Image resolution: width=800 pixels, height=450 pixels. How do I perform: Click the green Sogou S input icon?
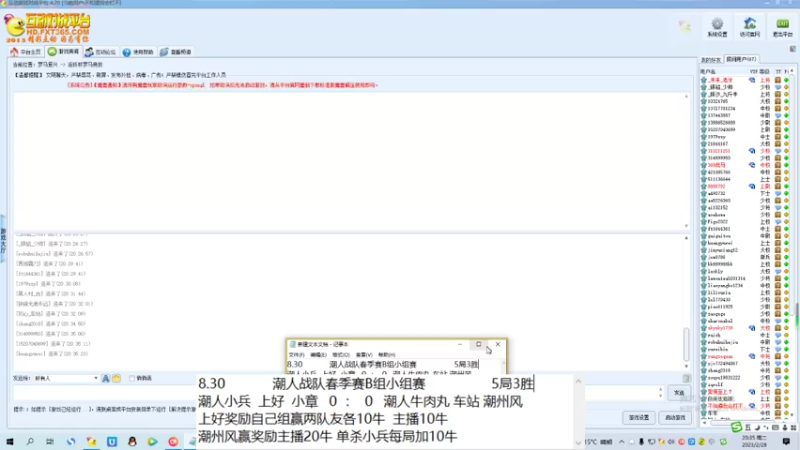736,428
